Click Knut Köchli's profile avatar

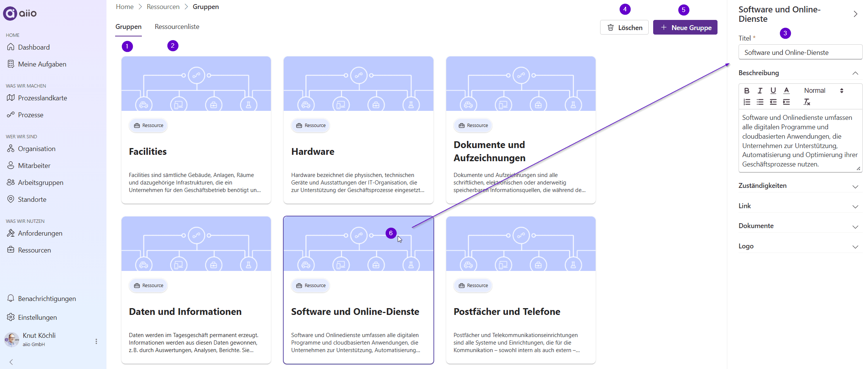click(12, 339)
